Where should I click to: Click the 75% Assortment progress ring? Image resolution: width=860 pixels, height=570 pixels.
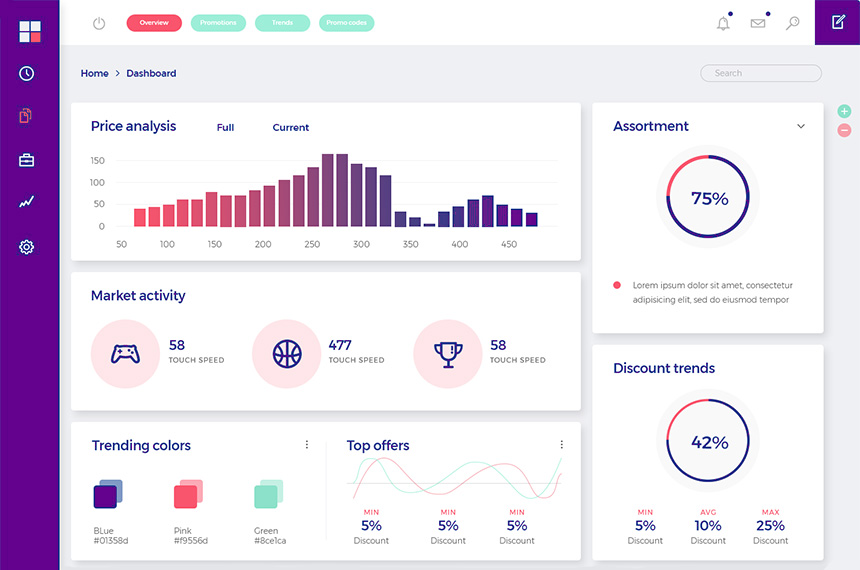[x=708, y=196]
